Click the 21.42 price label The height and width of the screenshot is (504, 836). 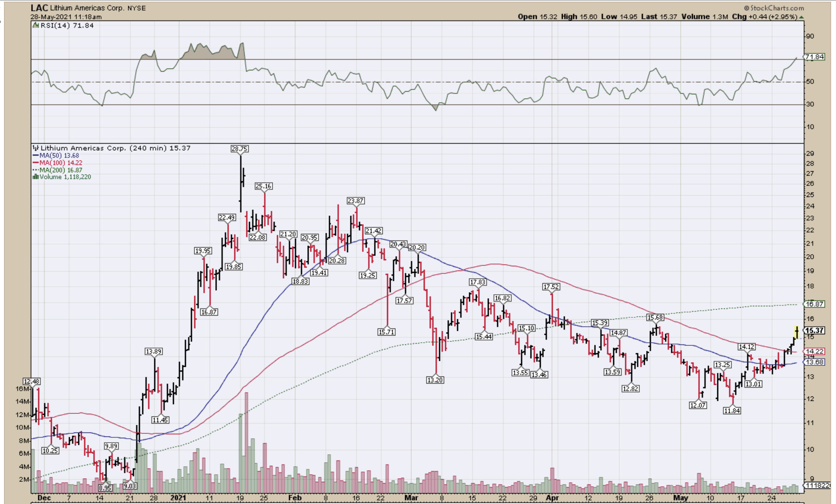tap(374, 231)
